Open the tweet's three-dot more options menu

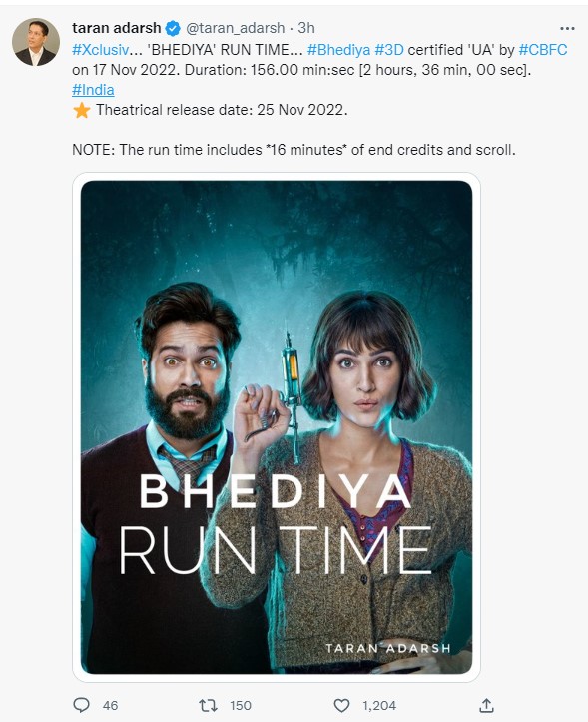point(567,29)
